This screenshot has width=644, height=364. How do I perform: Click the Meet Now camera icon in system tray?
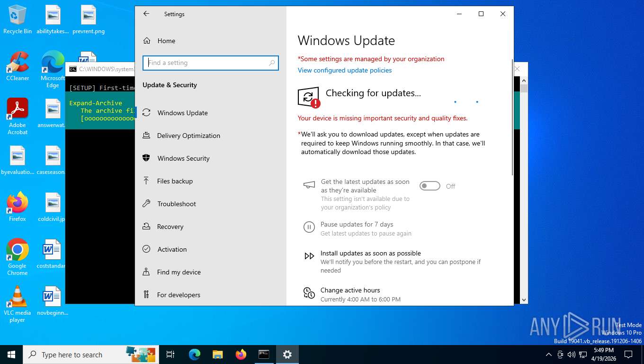click(560, 355)
